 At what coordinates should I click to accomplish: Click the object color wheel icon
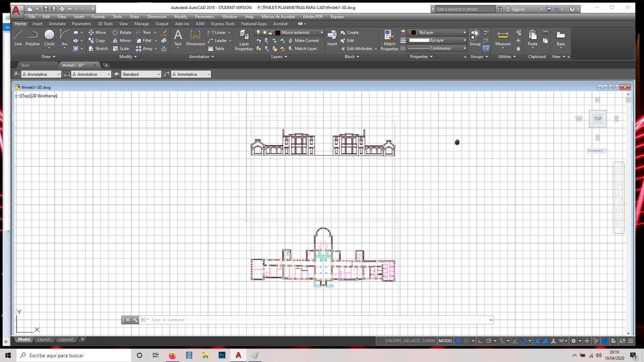[x=403, y=32]
